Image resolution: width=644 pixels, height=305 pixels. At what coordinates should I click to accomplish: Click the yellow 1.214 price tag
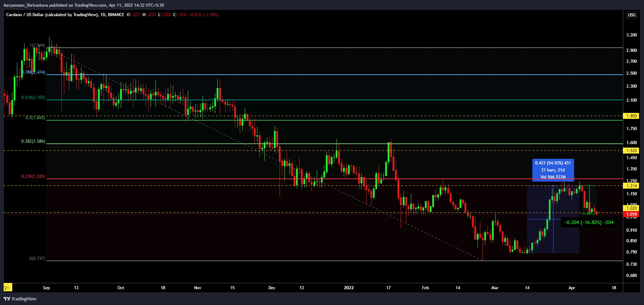click(631, 186)
